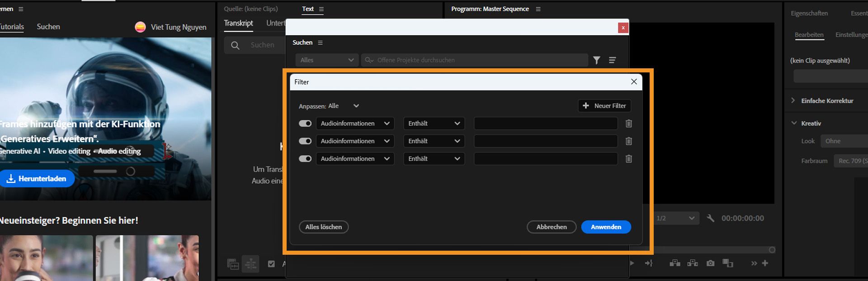Viewport: 868px width, 281px height.
Task: Click the first icon at Text panel bottom-left
Action: click(x=233, y=264)
